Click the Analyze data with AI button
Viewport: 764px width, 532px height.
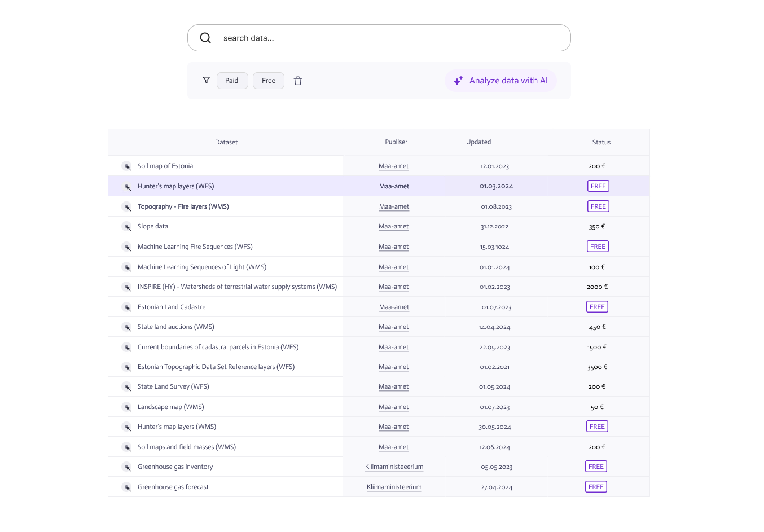click(500, 81)
